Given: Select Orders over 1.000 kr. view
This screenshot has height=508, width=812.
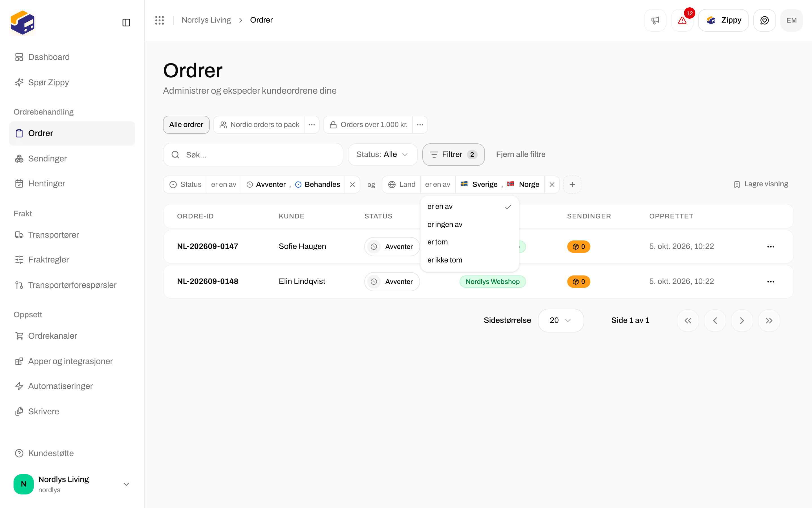Looking at the screenshot, I should click(x=368, y=125).
